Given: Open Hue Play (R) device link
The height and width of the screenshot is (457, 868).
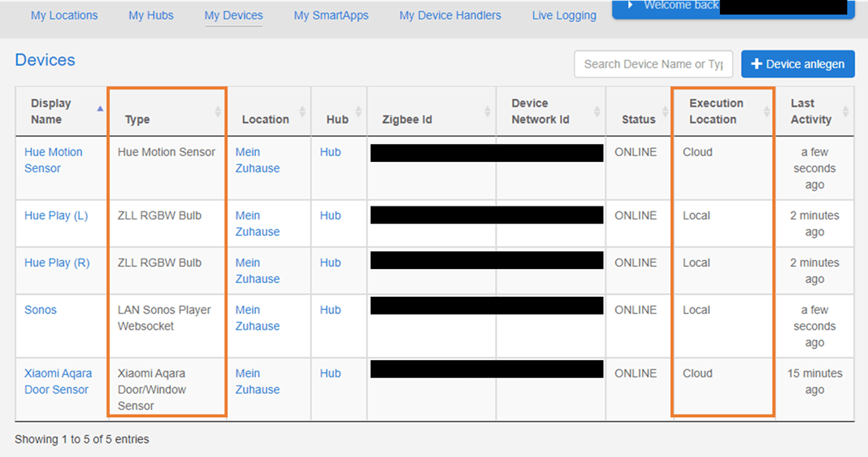Looking at the screenshot, I should [57, 263].
